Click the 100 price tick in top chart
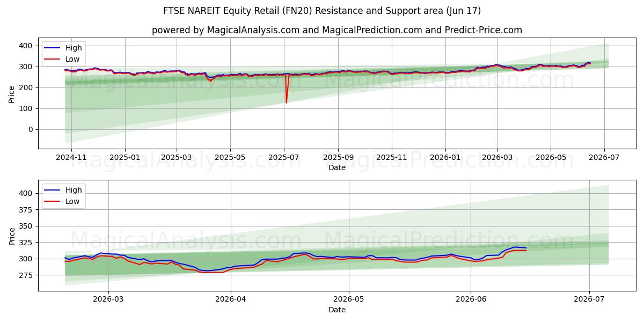Image resolution: width=644 pixels, height=322 pixels. click(27, 109)
